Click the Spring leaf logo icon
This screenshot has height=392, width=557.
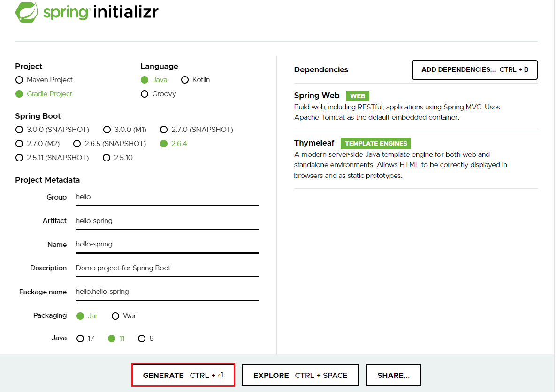(x=27, y=12)
